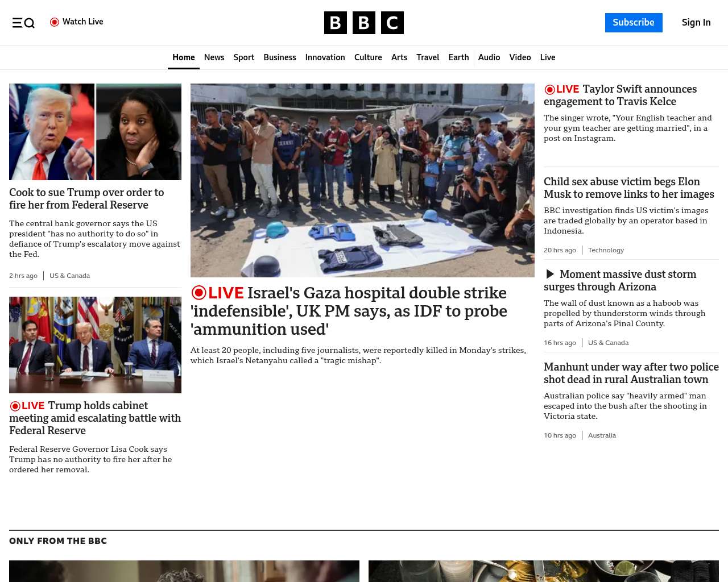Click summary starting 'At least 20 people'
The width and height of the screenshot is (728, 582).
coord(358,355)
